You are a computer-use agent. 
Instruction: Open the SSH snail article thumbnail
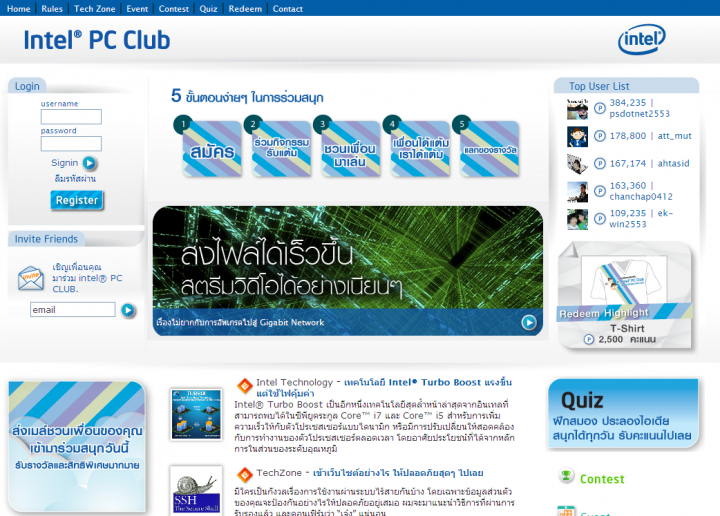click(x=196, y=490)
